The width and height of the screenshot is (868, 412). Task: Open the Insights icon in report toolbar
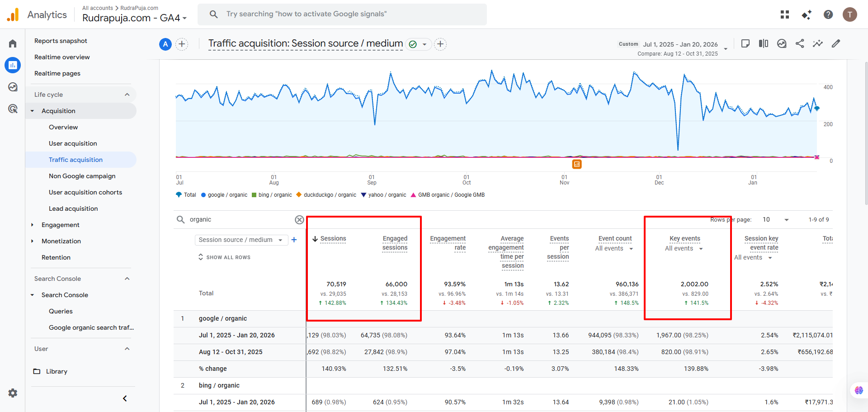782,43
